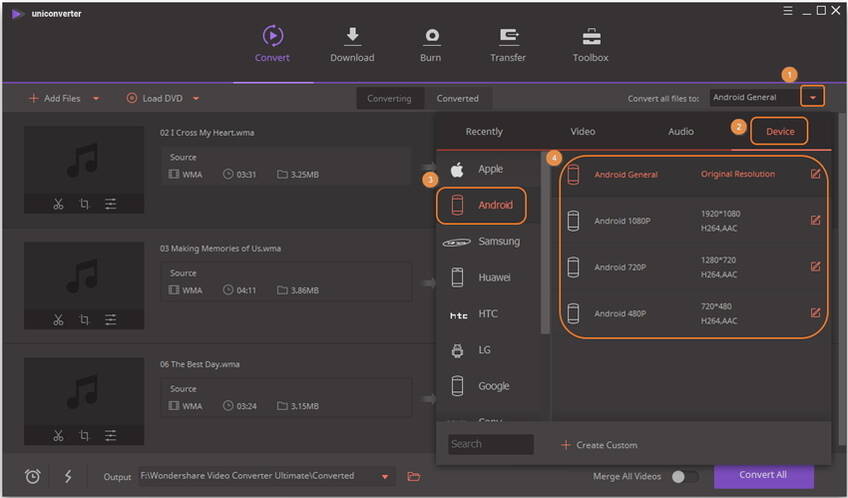Click Load DVD button

coord(155,98)
